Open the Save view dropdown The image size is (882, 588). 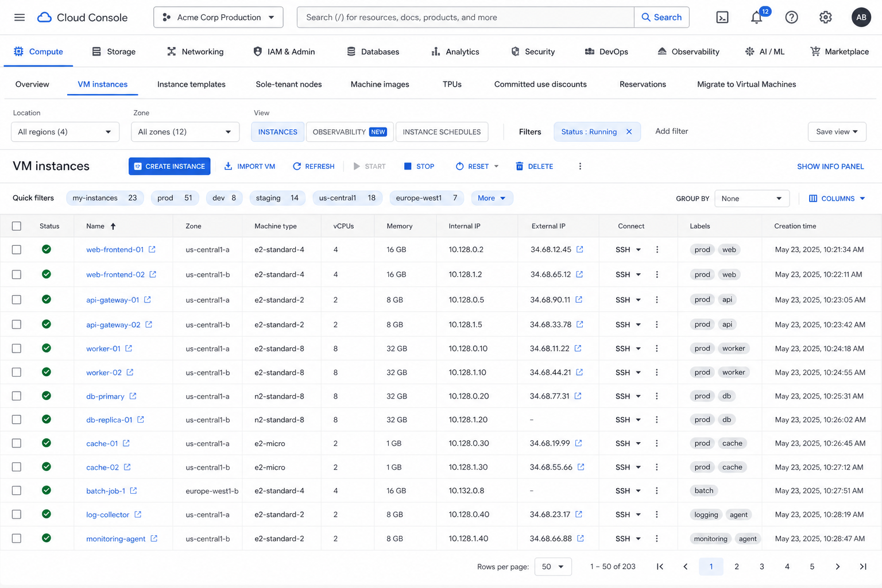[837, 131]
